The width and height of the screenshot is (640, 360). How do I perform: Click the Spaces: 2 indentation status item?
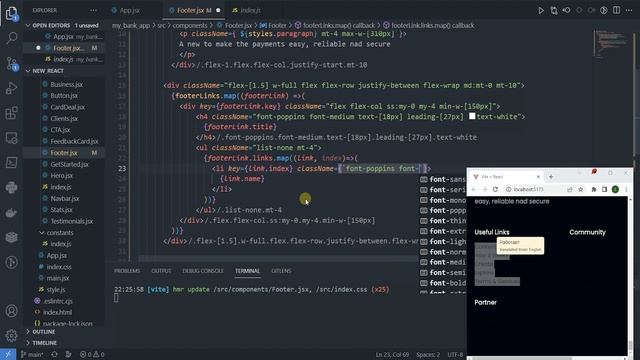(428, 355)
